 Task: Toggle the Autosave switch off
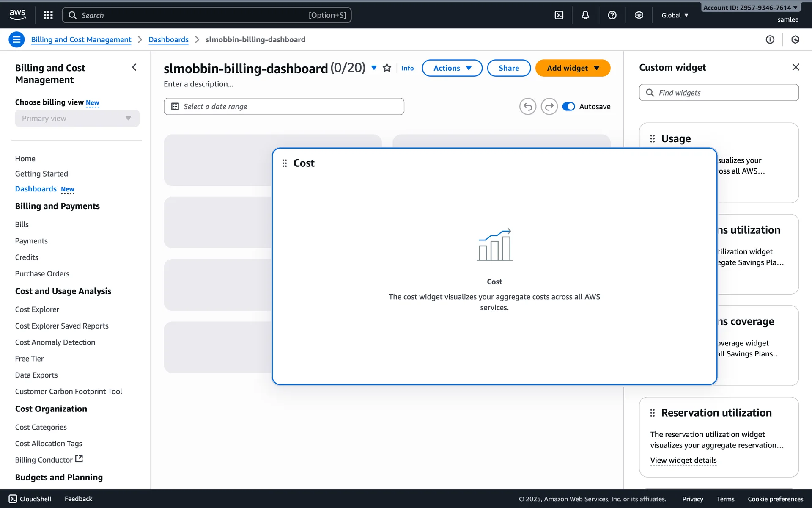click(x=568, y=107)
